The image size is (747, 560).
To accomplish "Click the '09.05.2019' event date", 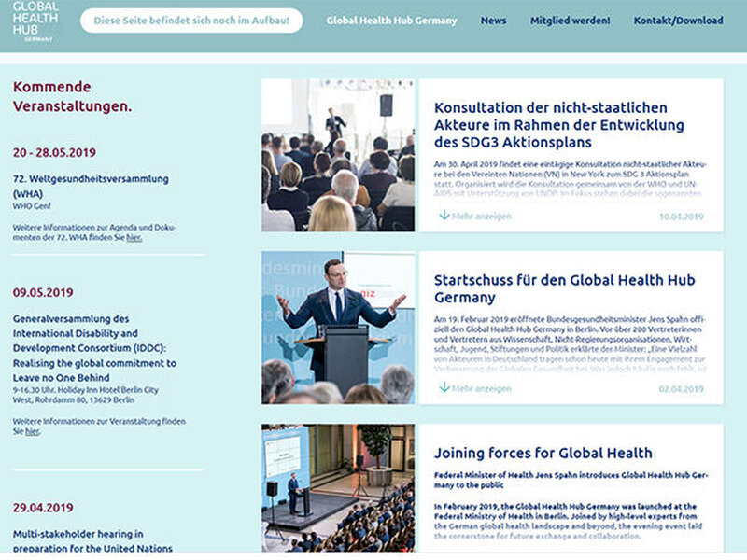I will 43,292.
